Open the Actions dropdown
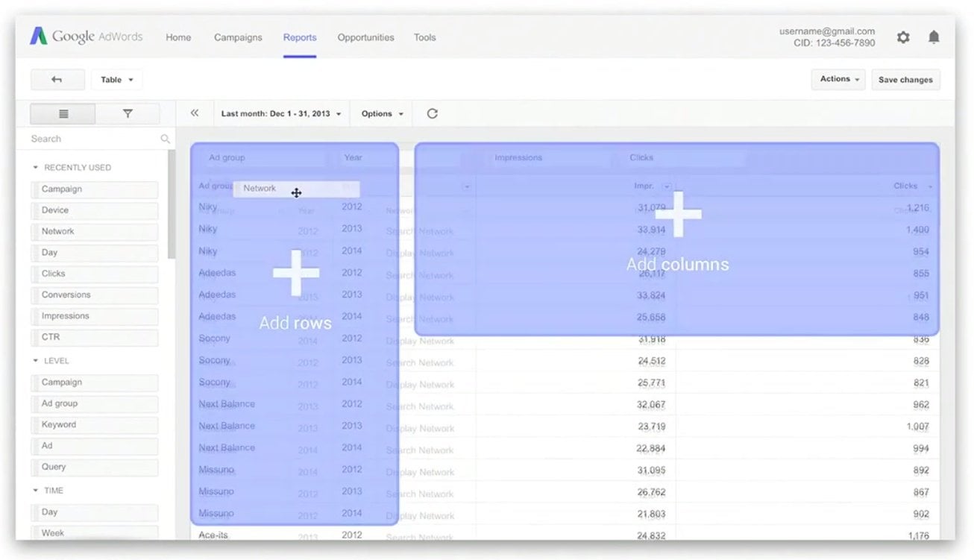 pyautogui.click(x=838, y=79)
